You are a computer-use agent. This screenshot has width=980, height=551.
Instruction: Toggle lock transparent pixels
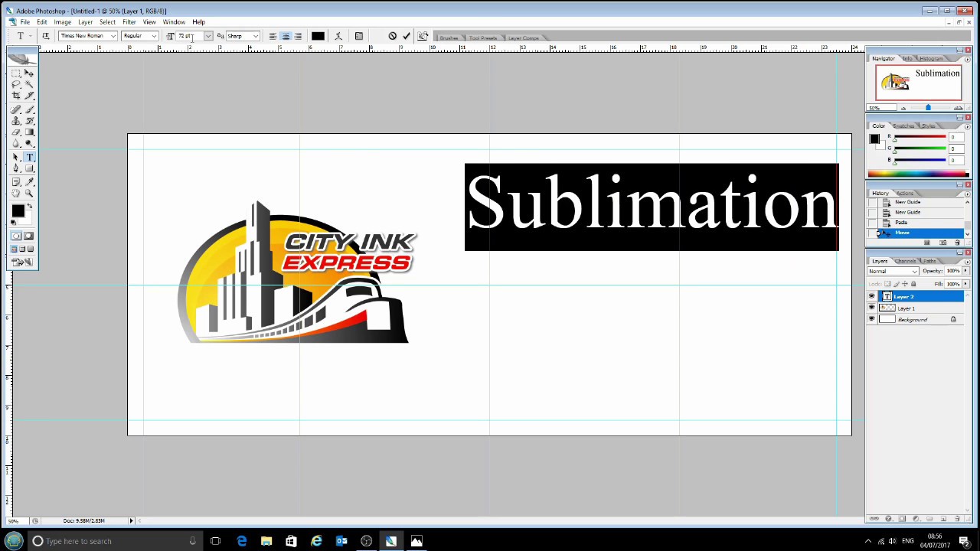point(887,284)
